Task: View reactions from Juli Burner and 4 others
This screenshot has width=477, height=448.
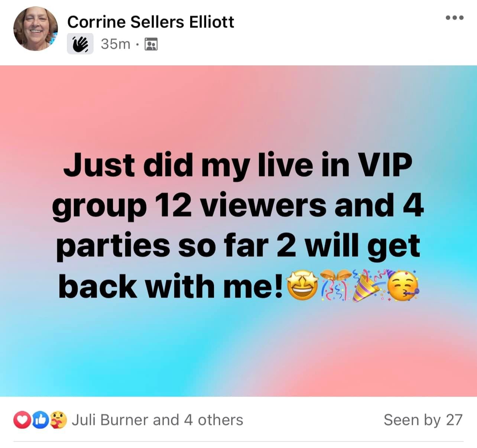Action: (157, 420)
